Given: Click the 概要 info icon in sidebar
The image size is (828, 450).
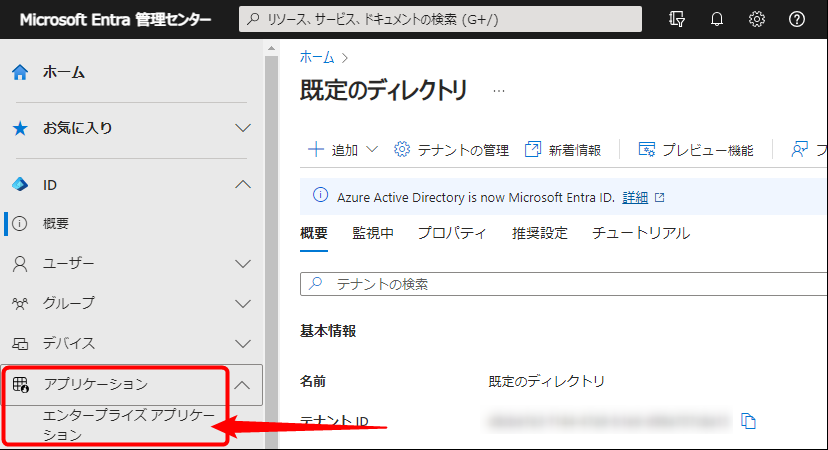Looking at the screenshot, I should pos(20,223).
